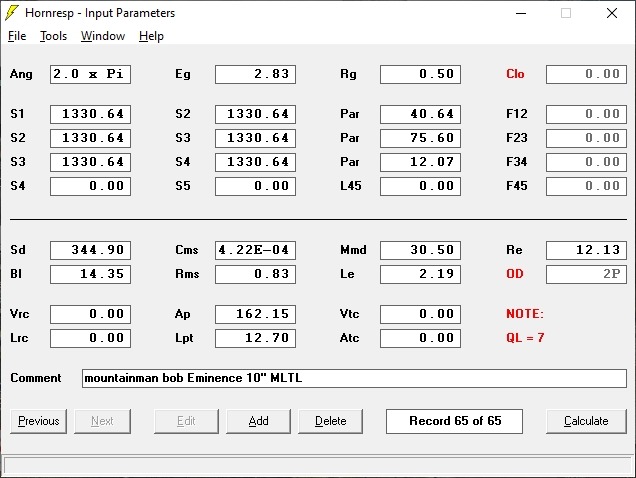Open the Help menu
The height and width of the screenshot is (478, 636).
(x=151, y=36)
